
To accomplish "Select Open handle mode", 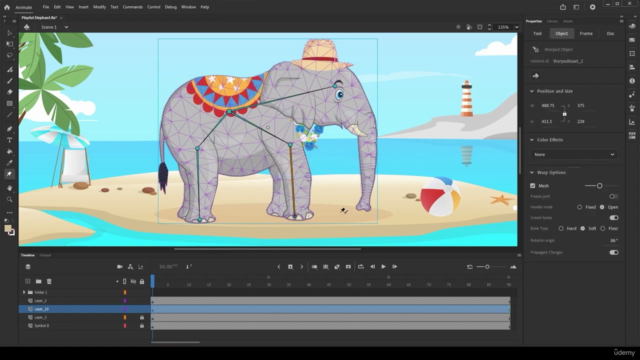I will click(x=602, y=207).
